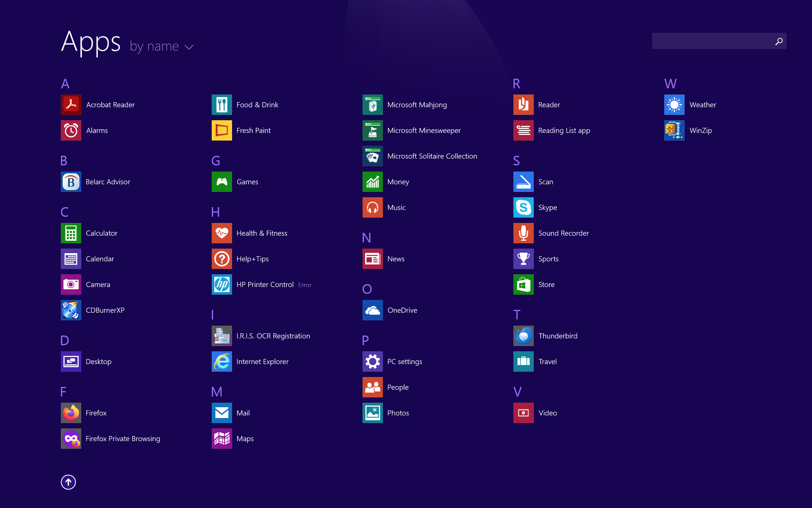
Task: Open the Food & Drink icon
Action: 222,104
